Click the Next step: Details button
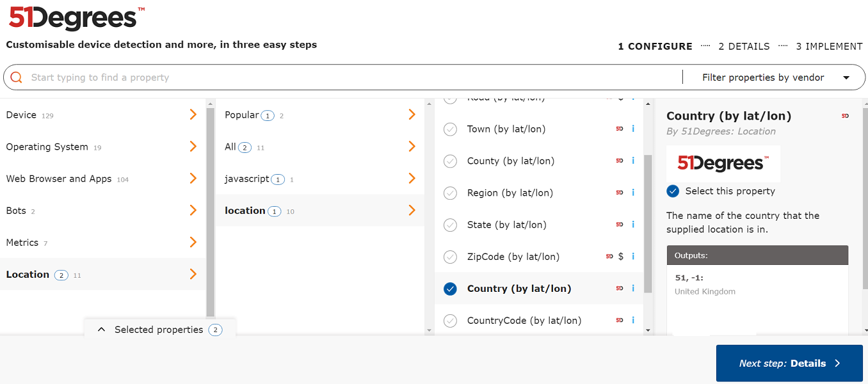 [789, 364]
